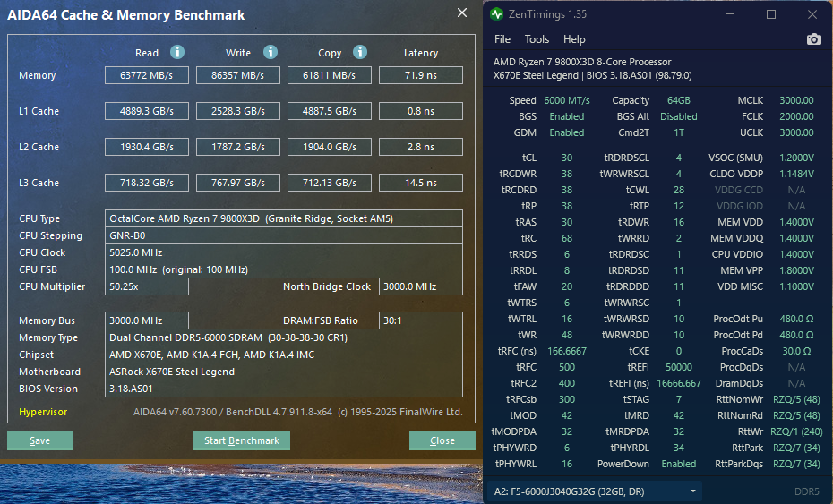
Task: Click the Speed value 6000 MT/s
Action: pos(567,100)
